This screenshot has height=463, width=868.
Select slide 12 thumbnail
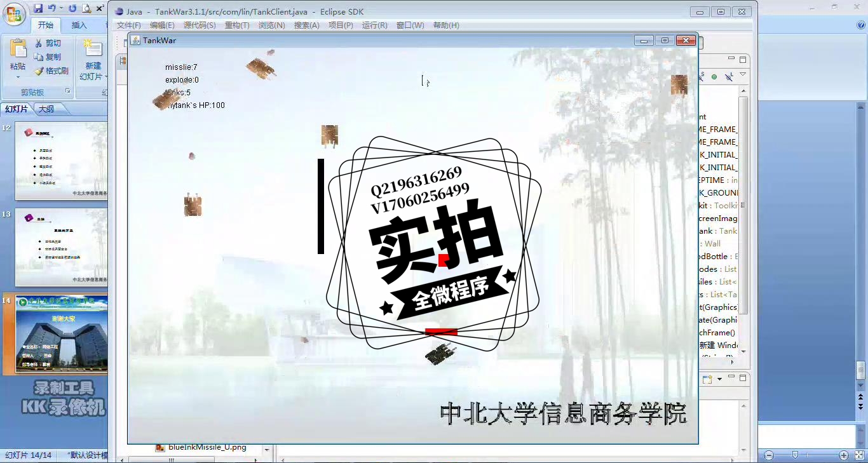click(61, 161)
